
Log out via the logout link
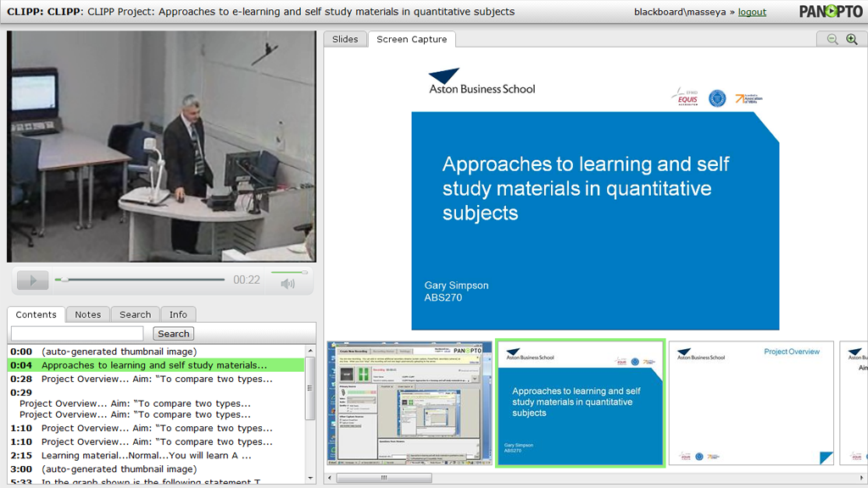point(752,12)
